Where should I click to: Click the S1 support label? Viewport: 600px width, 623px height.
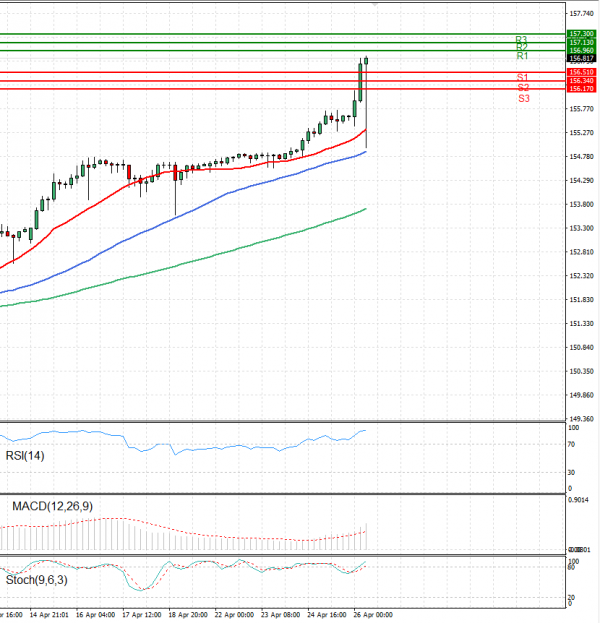click(522, 77)
